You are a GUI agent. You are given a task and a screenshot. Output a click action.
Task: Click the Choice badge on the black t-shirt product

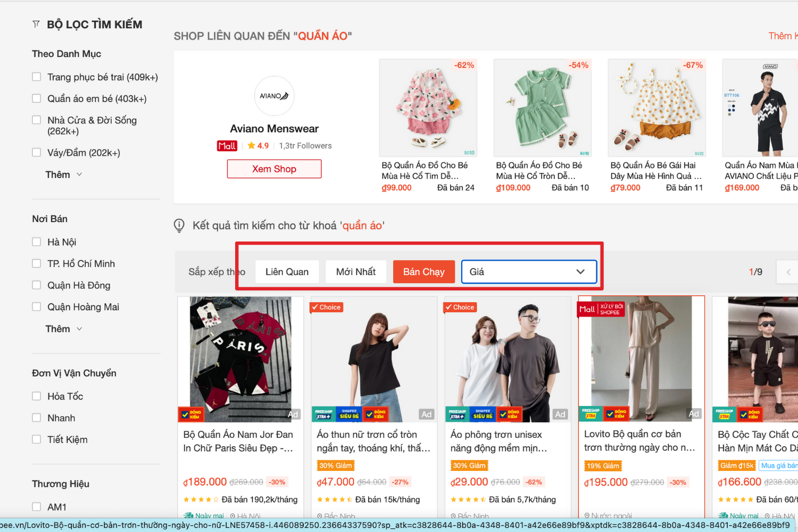coord(327,307)
